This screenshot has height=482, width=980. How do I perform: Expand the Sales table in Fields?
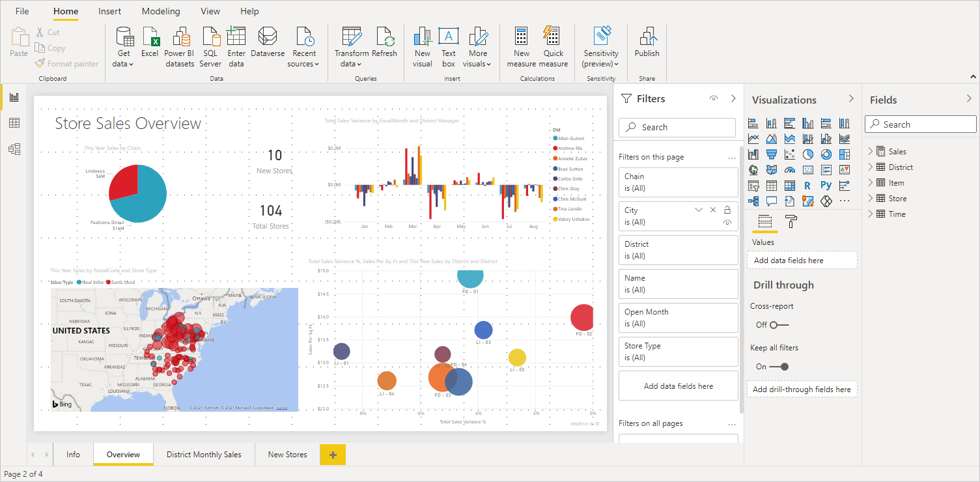871,151
